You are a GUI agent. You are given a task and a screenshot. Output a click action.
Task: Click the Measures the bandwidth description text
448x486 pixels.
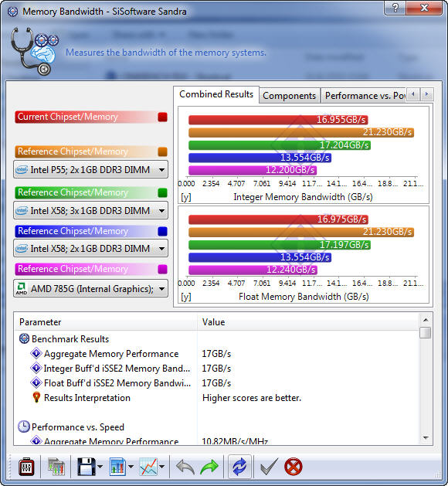[x=166, y=53]
